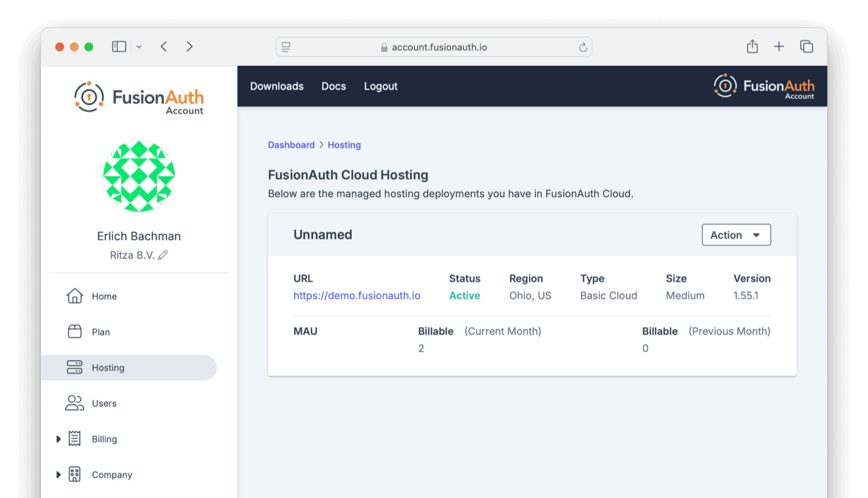Screen dimensions: 868x498
Task: Open the Plan section via its box icon
Action: tap(74, 331)
